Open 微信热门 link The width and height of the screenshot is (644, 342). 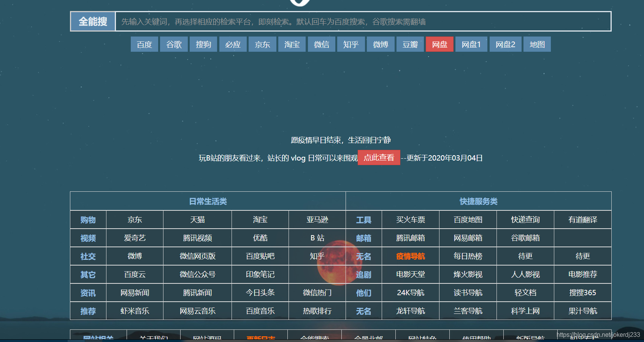click(x=317, y=293)
